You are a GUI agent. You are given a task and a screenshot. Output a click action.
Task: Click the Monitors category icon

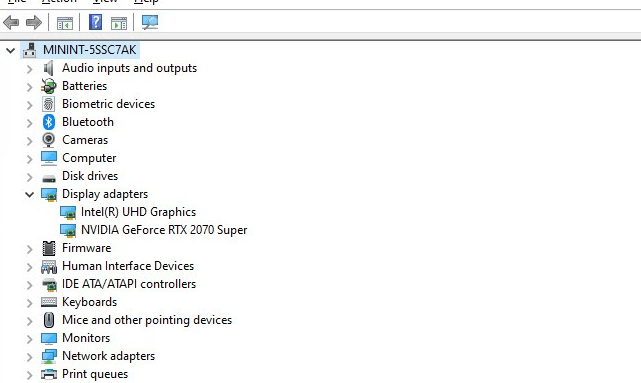(x=49, y=338)
